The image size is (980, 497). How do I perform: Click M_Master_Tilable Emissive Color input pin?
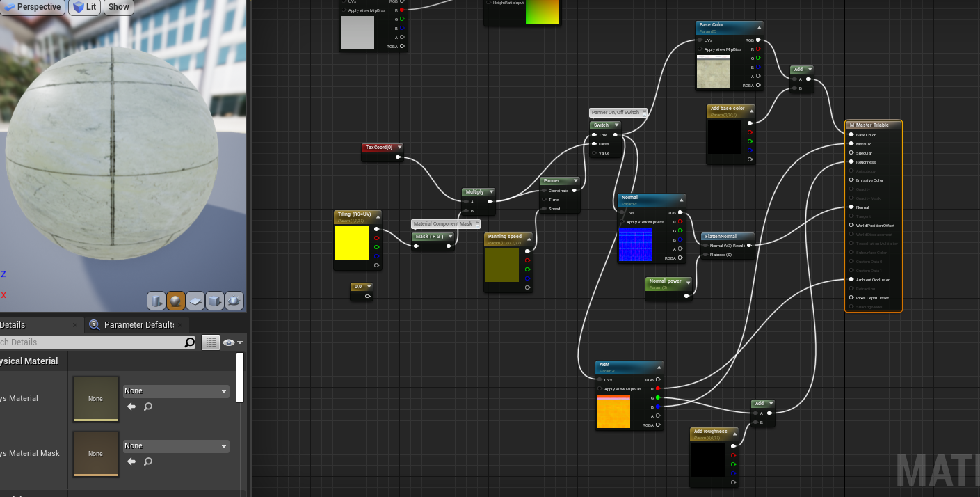coord(851,180)
